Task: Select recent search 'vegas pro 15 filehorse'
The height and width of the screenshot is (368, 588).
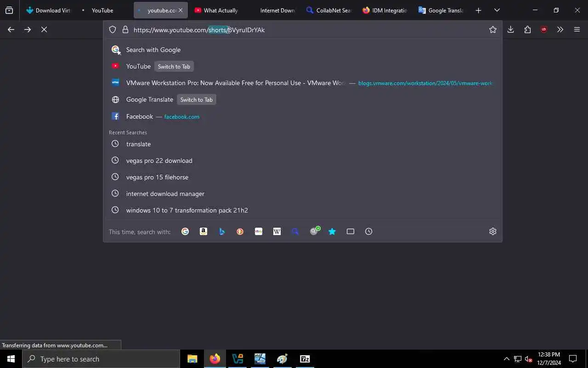Action: point(303,177)
